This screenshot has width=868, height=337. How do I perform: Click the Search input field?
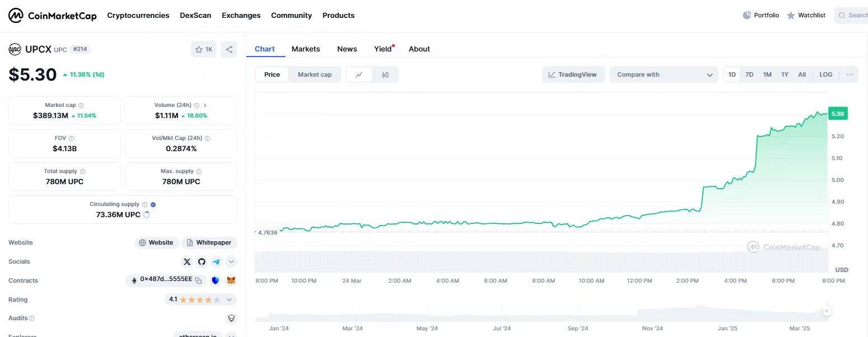[851, 15]
